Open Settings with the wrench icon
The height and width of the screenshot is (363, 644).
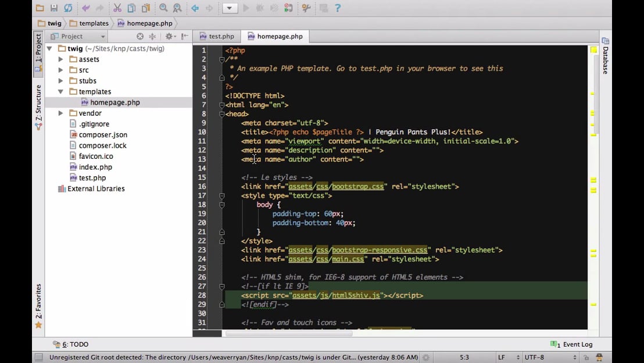pyautogui.click(x=306, y=8)
